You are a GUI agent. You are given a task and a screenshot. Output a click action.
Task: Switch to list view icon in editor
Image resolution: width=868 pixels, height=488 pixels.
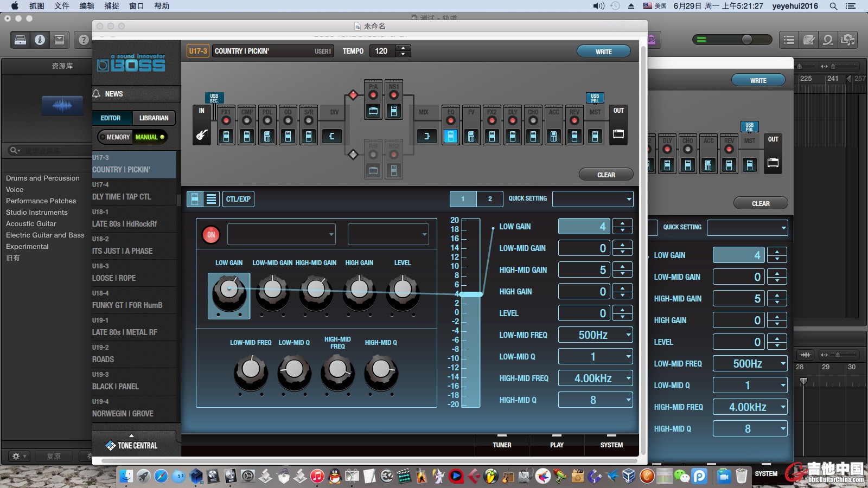212,199
